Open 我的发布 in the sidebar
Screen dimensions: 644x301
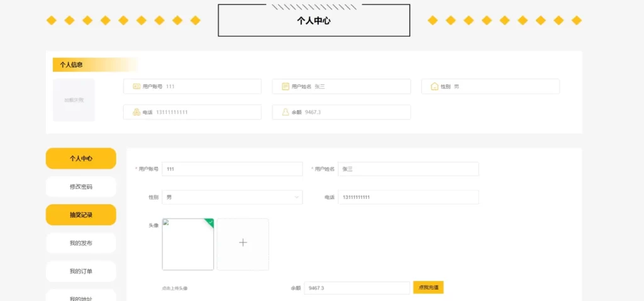coord(81,243)
